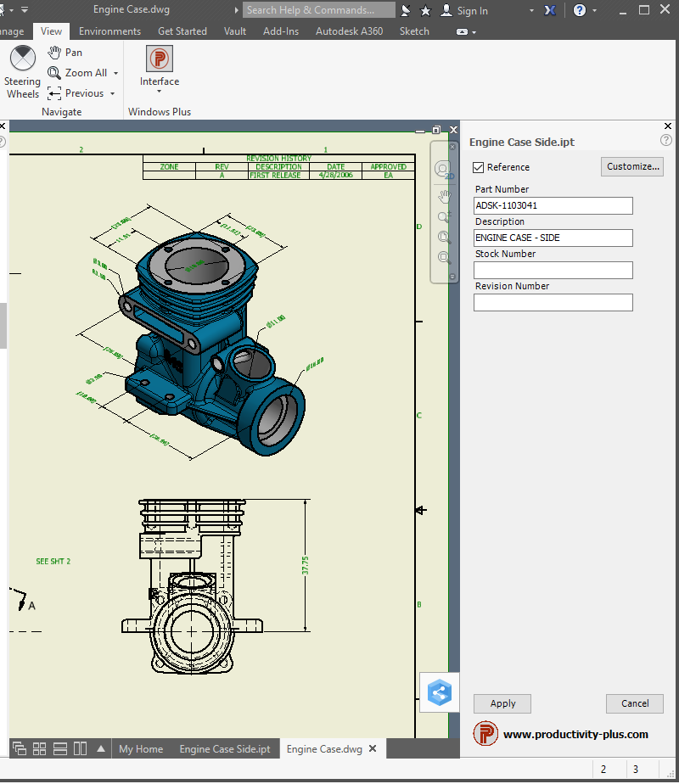Switch to the Environments ribbon tab

click(109, 31)
